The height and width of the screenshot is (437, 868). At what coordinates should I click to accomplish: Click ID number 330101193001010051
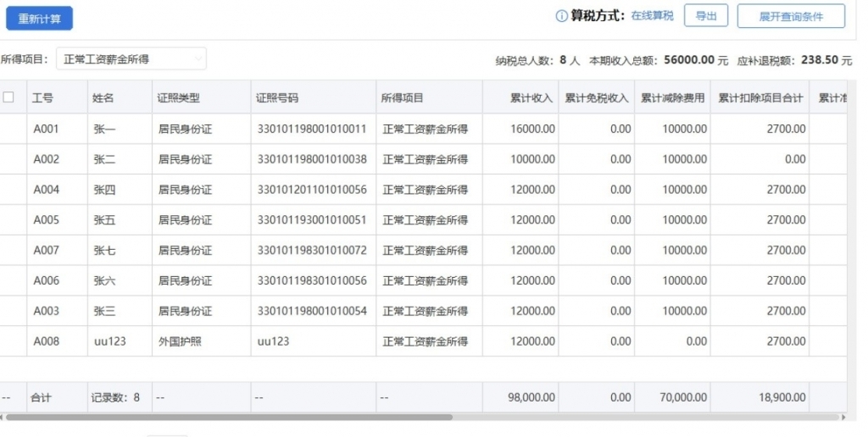coord(312,220)
